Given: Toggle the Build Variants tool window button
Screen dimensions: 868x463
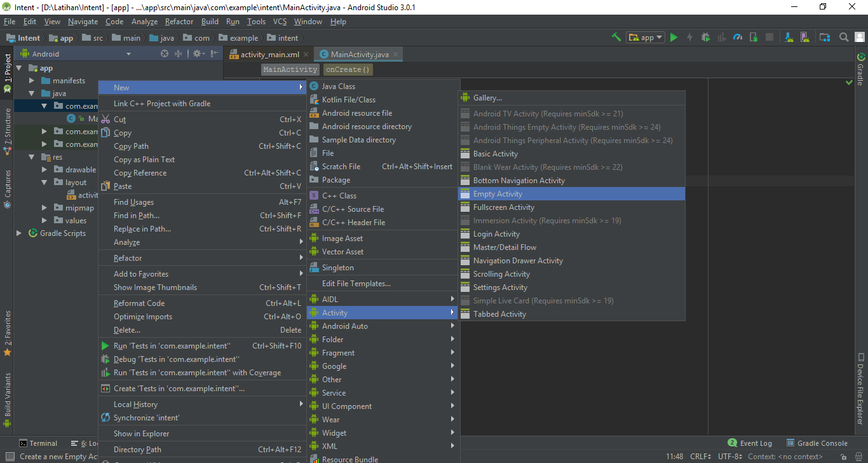Looking at the screenshot, I should (8, 400).
